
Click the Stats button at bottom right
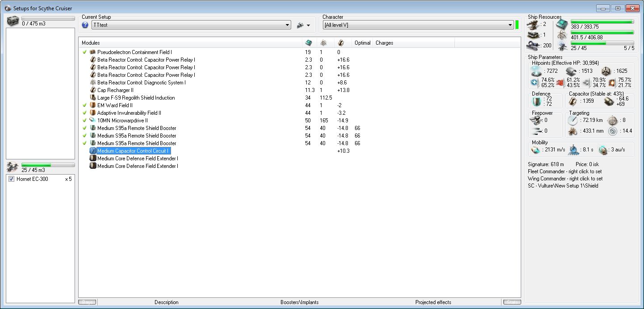[x=511, y=302]
